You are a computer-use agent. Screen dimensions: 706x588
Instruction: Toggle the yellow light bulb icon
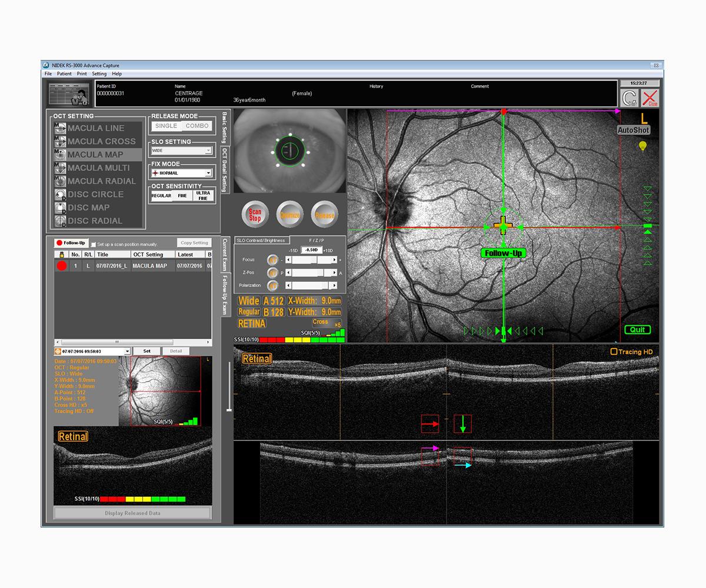[x=643, y=146]
